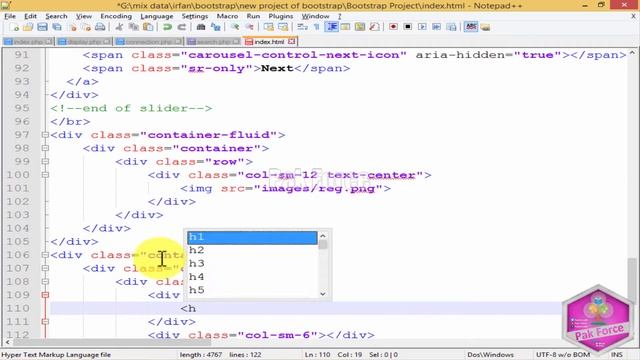Viewport: 640px width, 360px height.
Task: Open the Language menu
Action: 157,16
